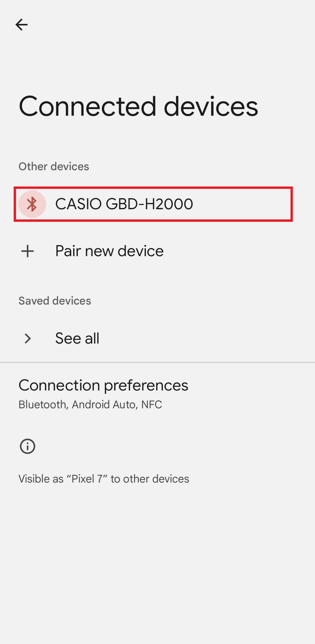Expand saved devices via the chevron arrow
Screen dimensions: 315x644
click(28, 338)
